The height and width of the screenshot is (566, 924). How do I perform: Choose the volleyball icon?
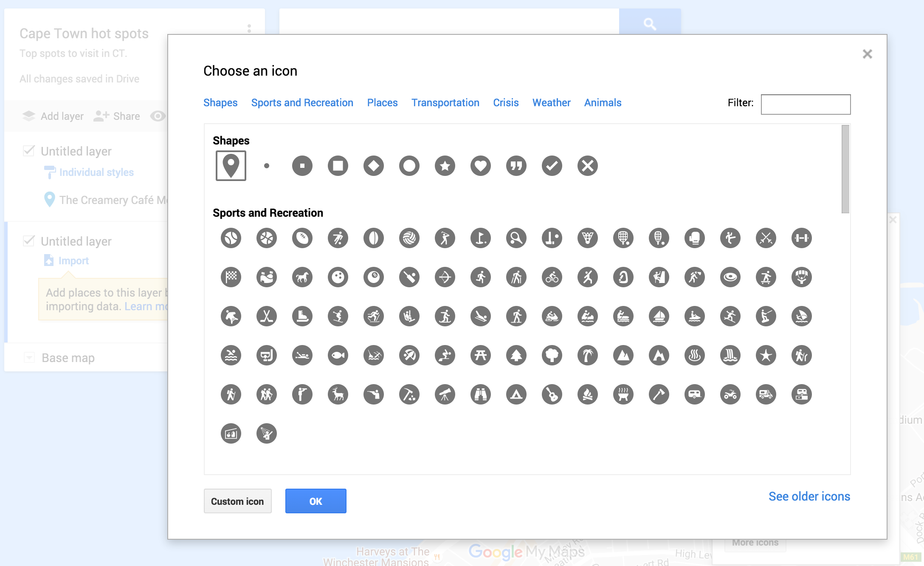(409, 238)
